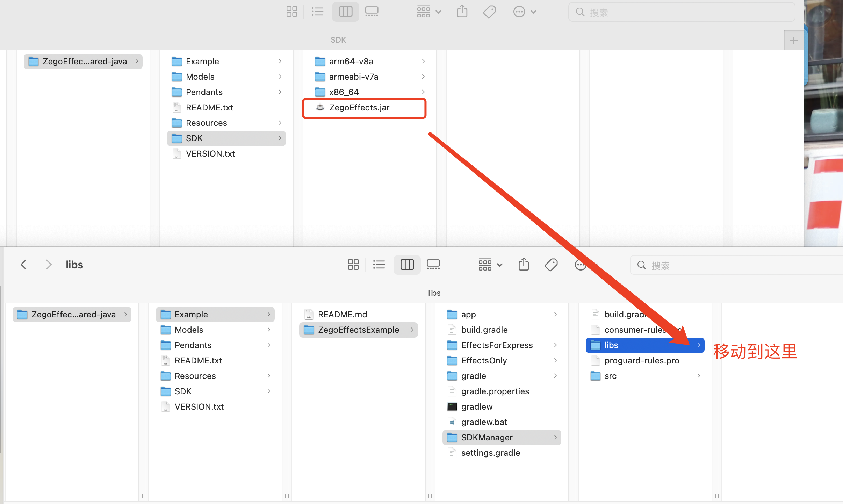
Task: Select Resources folder in upper SDK window
Action: tap(226, 123)
